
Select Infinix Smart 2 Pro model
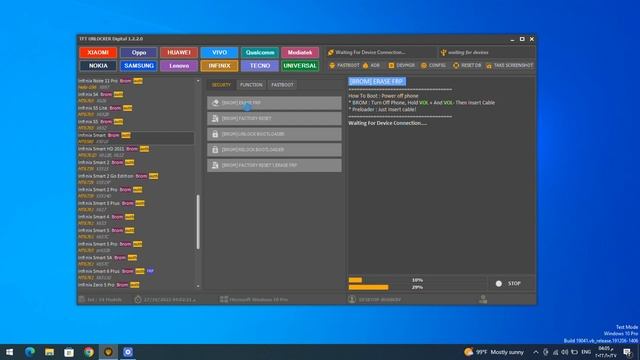tap(136, 193)
